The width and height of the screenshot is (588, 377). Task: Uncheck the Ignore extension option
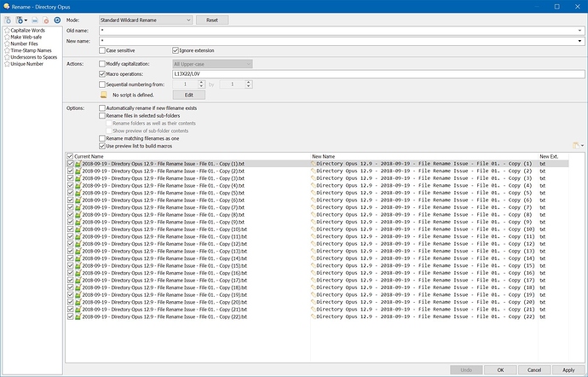coord(176,50)
